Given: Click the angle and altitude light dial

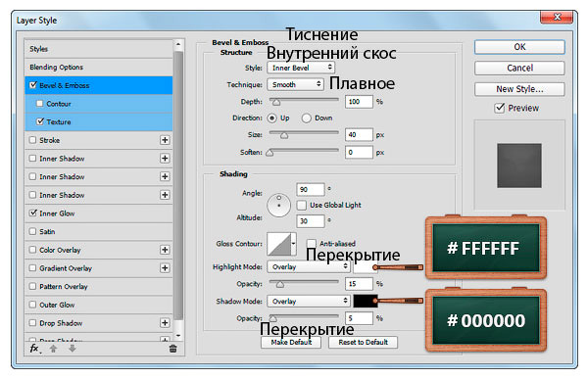Looking at the screenshot, I should [x=278, y=205].
